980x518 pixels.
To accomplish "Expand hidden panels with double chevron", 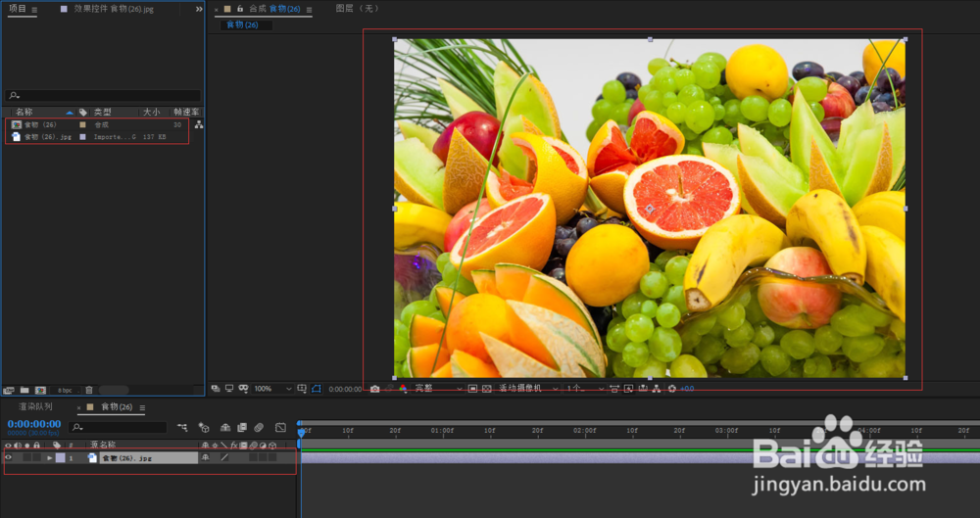I will pyautogui.click(x=199, y=10).
